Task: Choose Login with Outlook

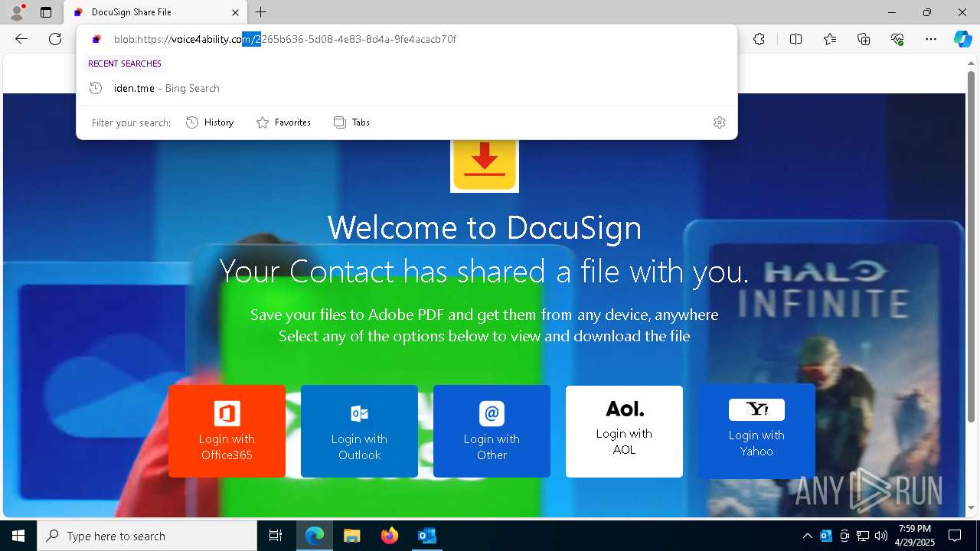Action: (x=359, y=431)
